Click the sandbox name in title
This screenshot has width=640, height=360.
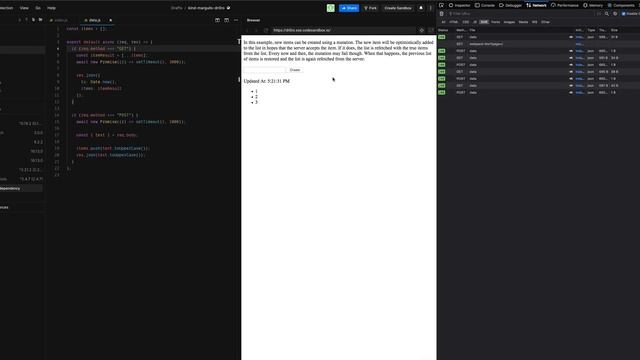tap(206, 8)
